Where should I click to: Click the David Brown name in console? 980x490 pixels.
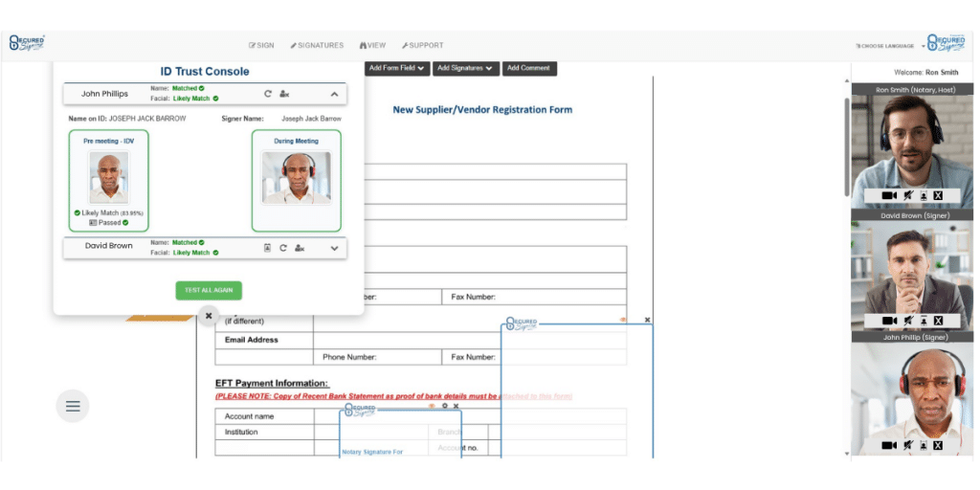point(109,246)
